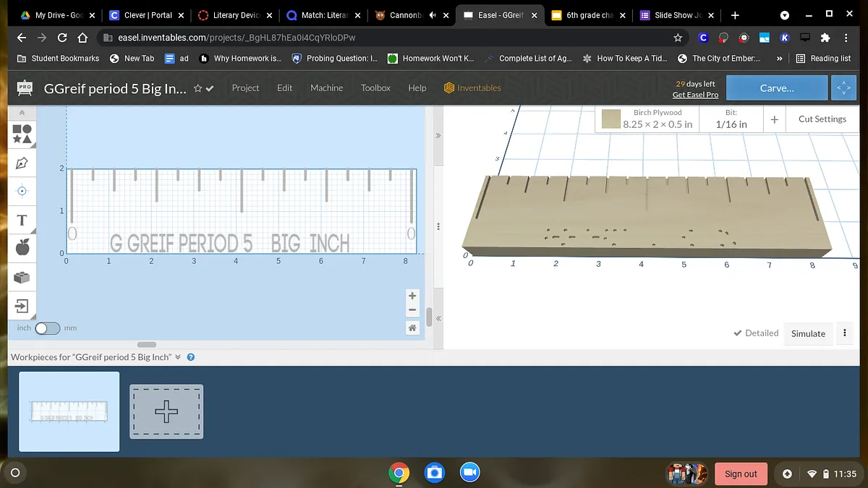
Task: Zoom out of the design canvas
Action: [x=412, y=311]
